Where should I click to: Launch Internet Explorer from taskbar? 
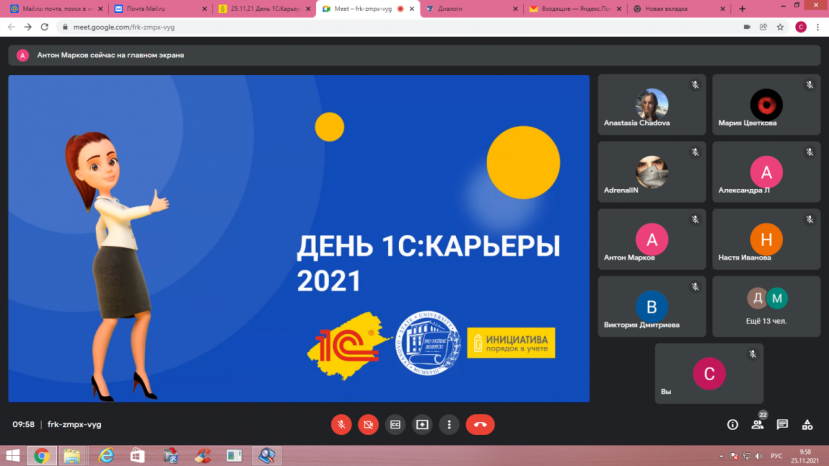tap(106, 455)
